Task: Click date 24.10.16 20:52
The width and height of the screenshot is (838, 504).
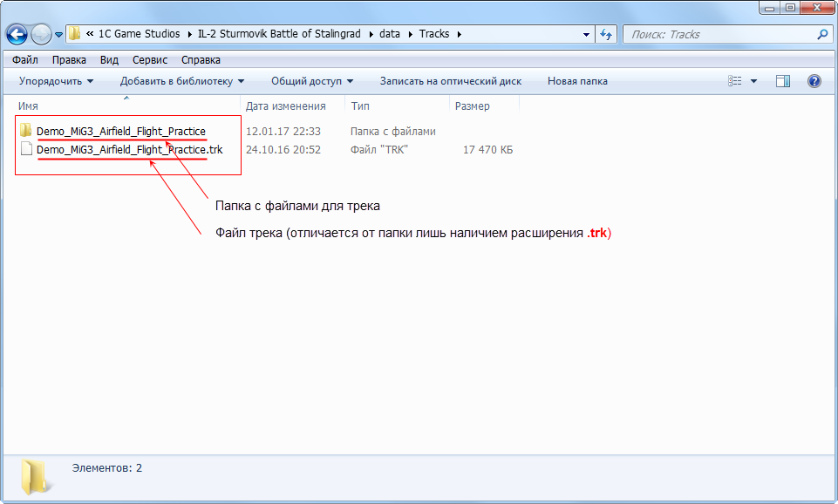Action: click(x=283, y=150)
